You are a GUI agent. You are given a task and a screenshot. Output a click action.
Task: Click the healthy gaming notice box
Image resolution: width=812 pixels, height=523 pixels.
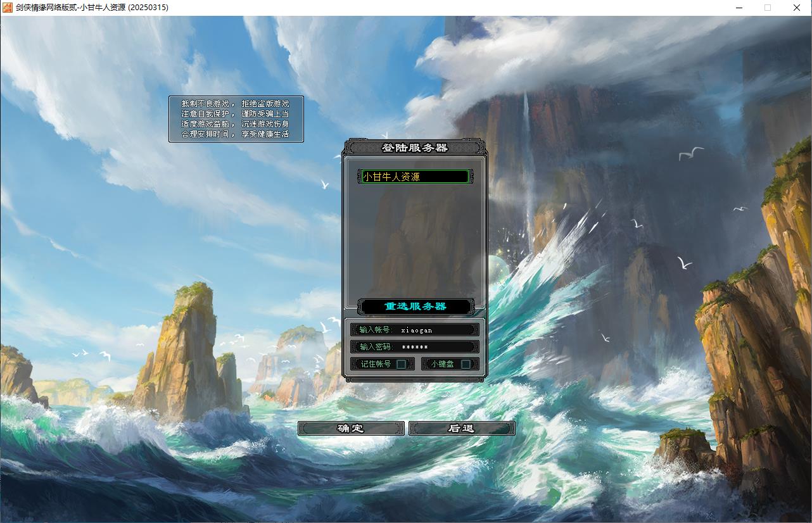[236, 119]
